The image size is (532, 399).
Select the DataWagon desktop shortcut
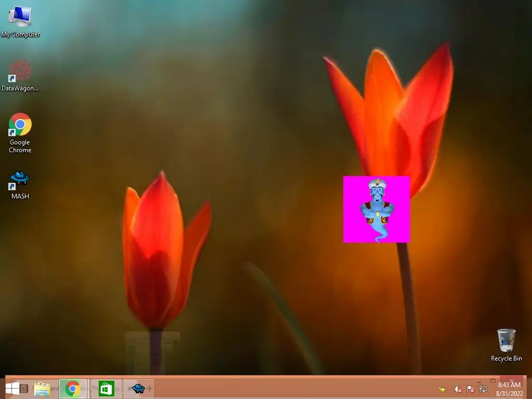point(20,75)
